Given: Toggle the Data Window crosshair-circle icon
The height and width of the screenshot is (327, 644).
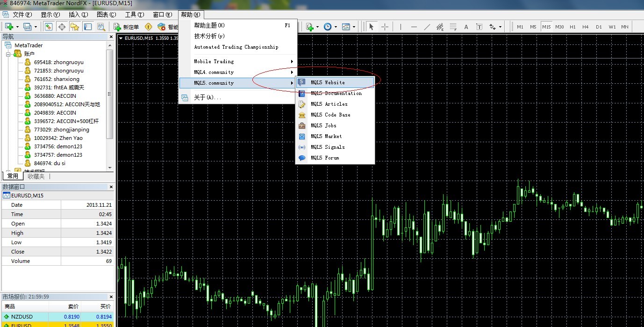Looking at the screenshot, I should click(61, 27).
